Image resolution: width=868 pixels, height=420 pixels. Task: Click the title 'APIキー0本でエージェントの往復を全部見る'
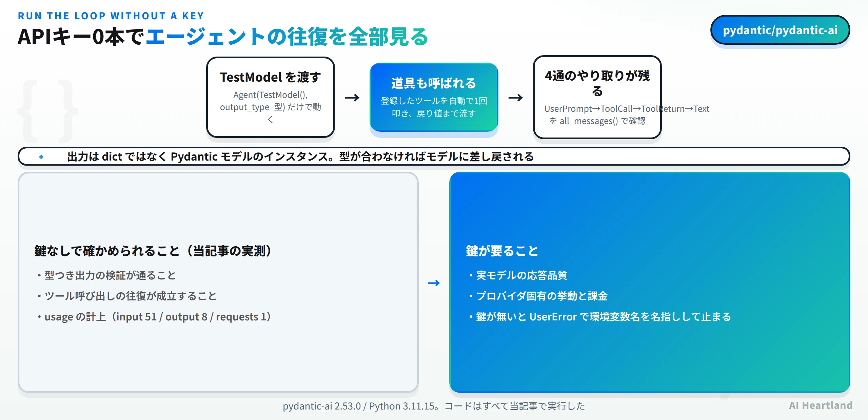[223, 37]
